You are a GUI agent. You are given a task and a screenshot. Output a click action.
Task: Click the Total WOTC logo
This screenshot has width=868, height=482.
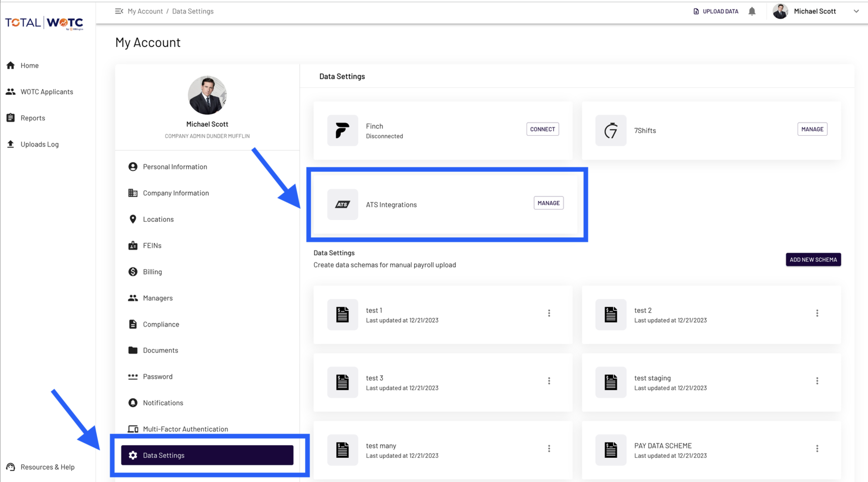44,23
